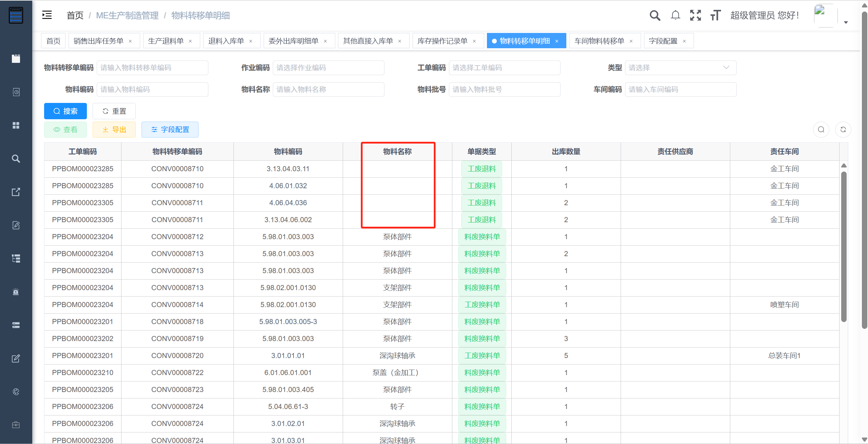Toggle search panel with round magnifier icon

(x=821, y=129)
